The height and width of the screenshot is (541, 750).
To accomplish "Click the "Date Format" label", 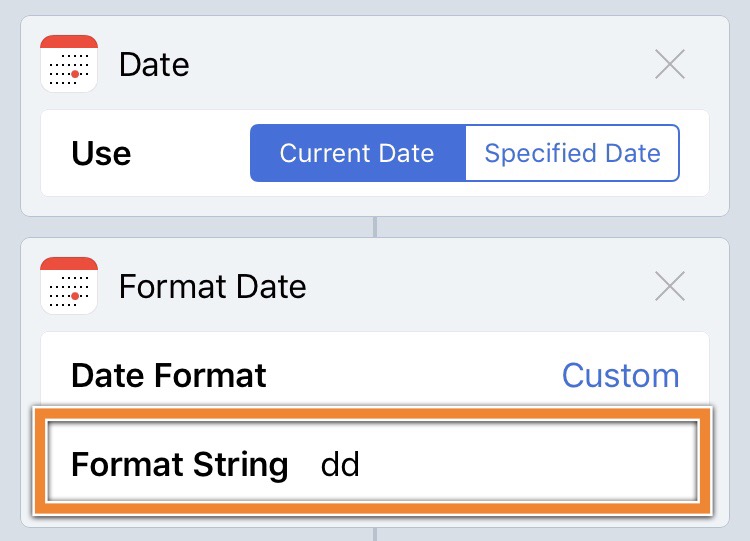I will [168, 375].
